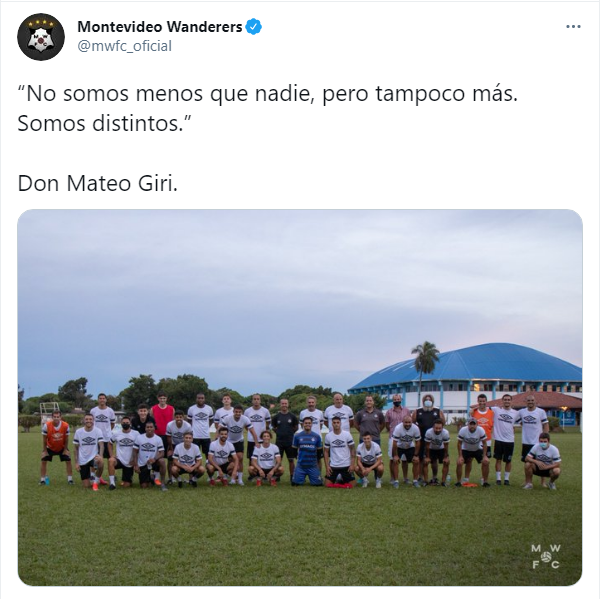The width and height of the screenshot is (601, 599).
Task: Select the "Somos distintos." text line
Action: (104, 124)
